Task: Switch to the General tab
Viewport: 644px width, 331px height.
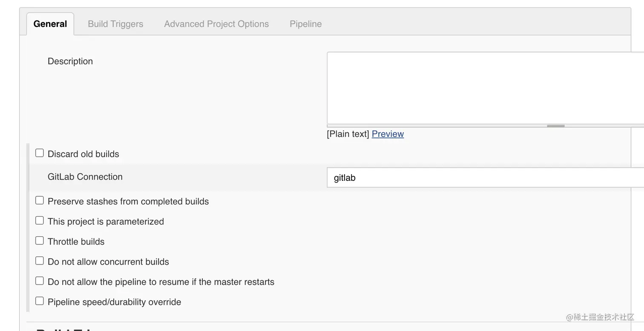Action: 50,24
